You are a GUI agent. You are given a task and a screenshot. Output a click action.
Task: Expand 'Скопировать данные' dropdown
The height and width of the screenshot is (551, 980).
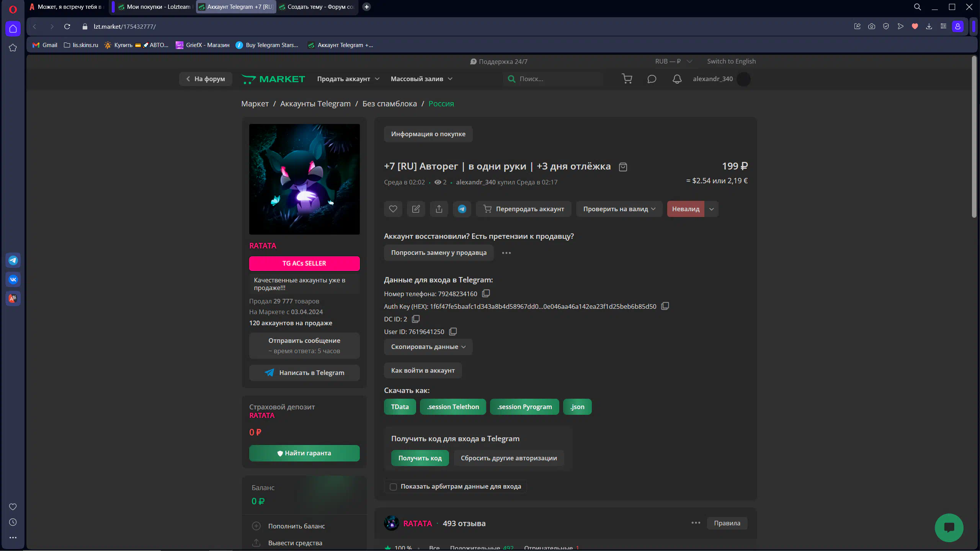coord(428,347)
